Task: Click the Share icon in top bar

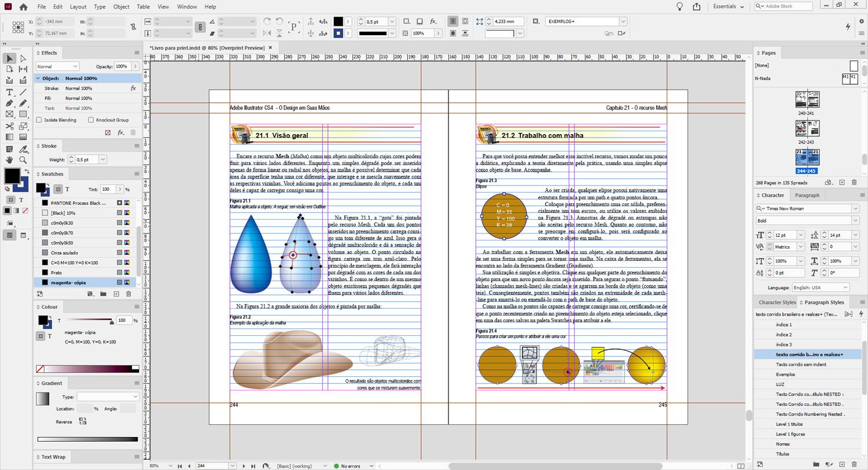Action: point(697,6)
